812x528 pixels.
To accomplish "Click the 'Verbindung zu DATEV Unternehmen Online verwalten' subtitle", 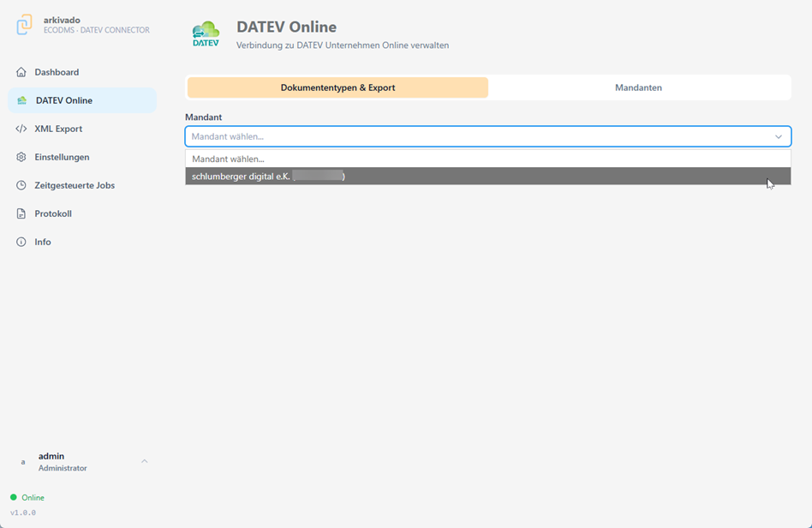I will 343,45.
